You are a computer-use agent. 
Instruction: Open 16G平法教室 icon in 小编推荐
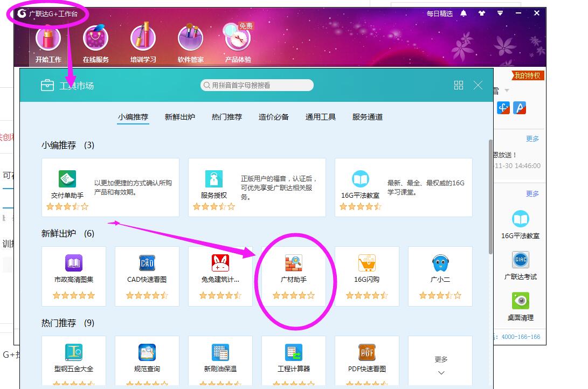coord(361,179)
